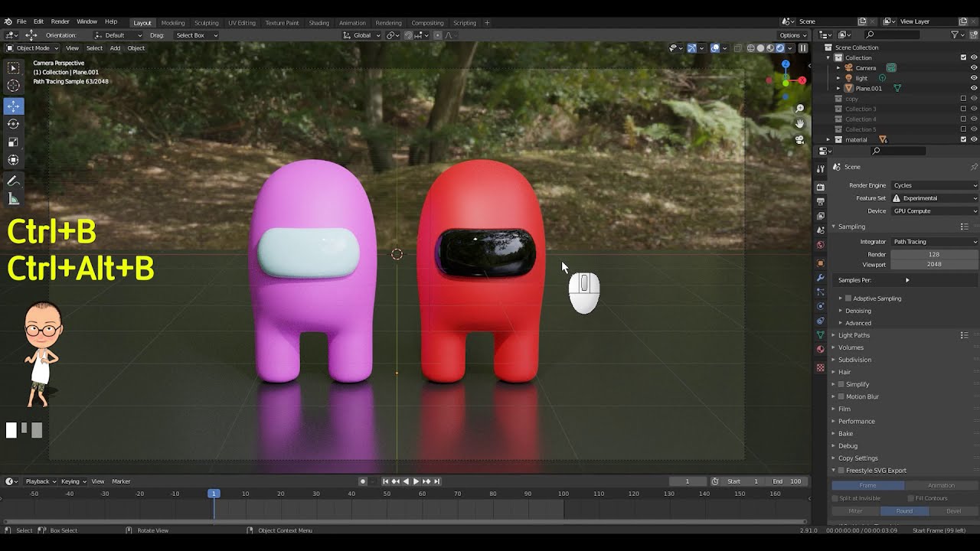This screenshot has height=551, width=980.
Task: Play the timeline animation
Action: click(416, 481)
